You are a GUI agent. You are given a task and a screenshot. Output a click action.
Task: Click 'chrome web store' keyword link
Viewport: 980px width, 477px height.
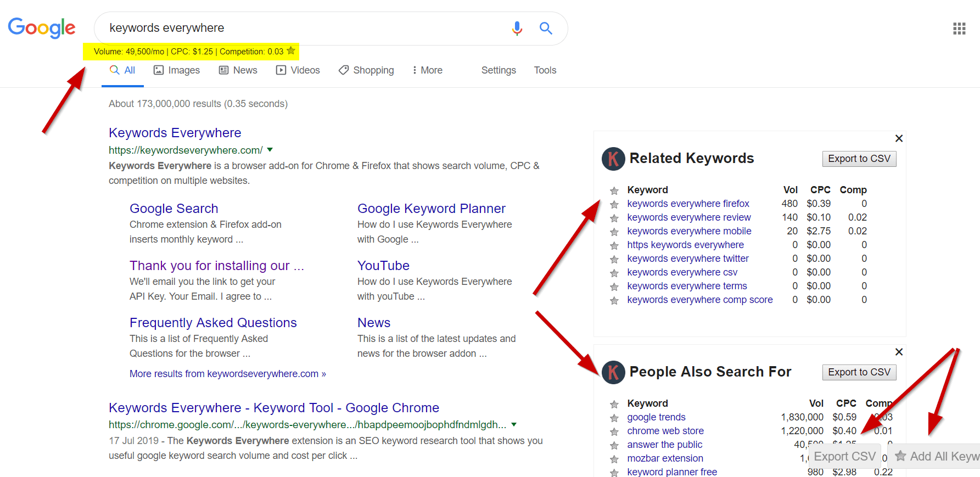[x=665, y=431]
